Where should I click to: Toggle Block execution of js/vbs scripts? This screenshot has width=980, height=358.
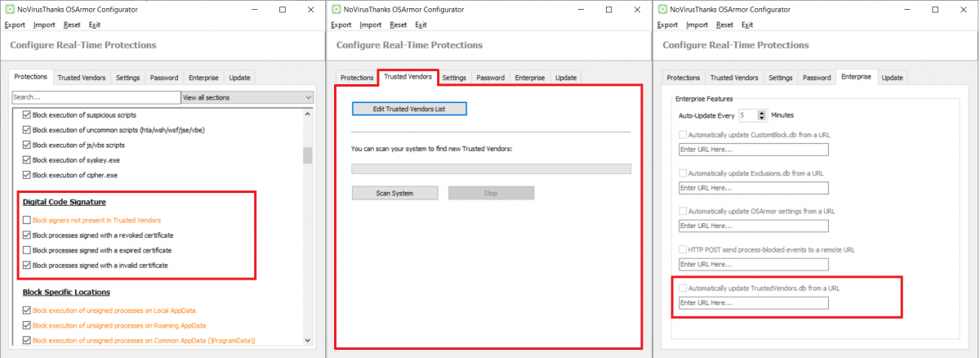(x=27, y=145)
